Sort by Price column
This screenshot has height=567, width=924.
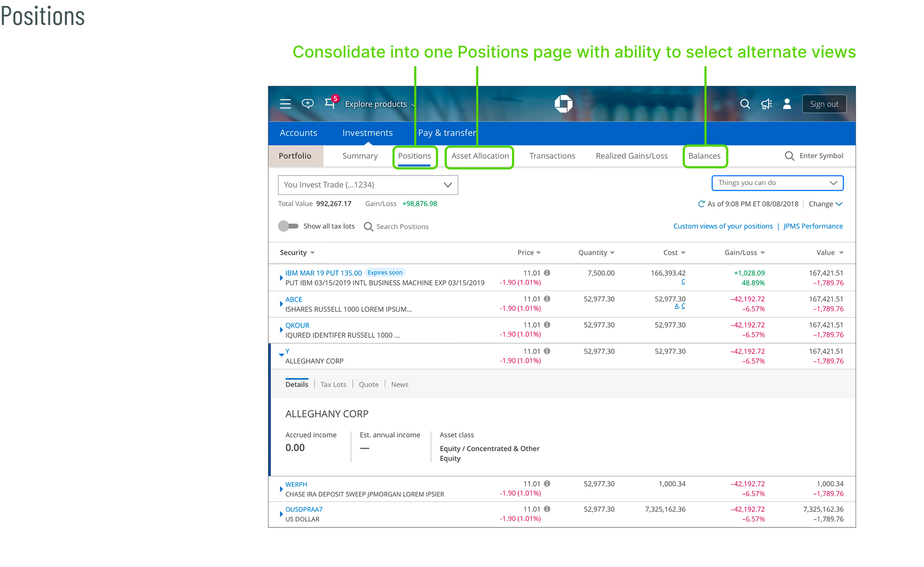click(529, 253)
